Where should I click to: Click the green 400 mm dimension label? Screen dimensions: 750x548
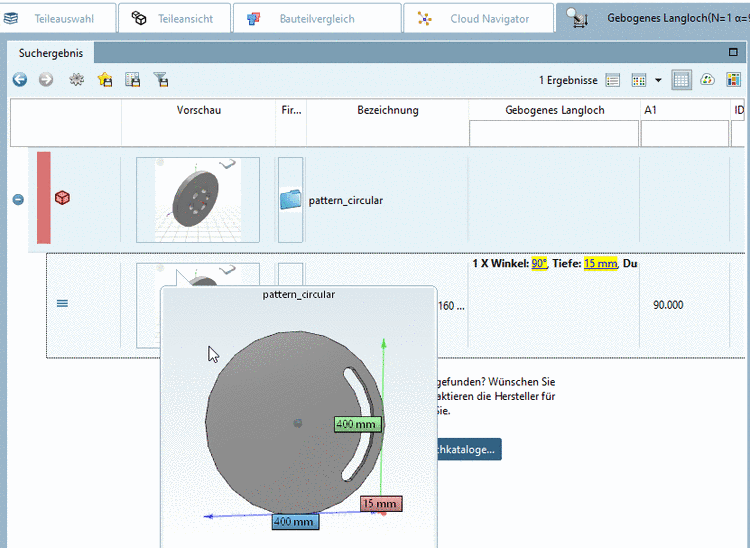click(357, 424)
